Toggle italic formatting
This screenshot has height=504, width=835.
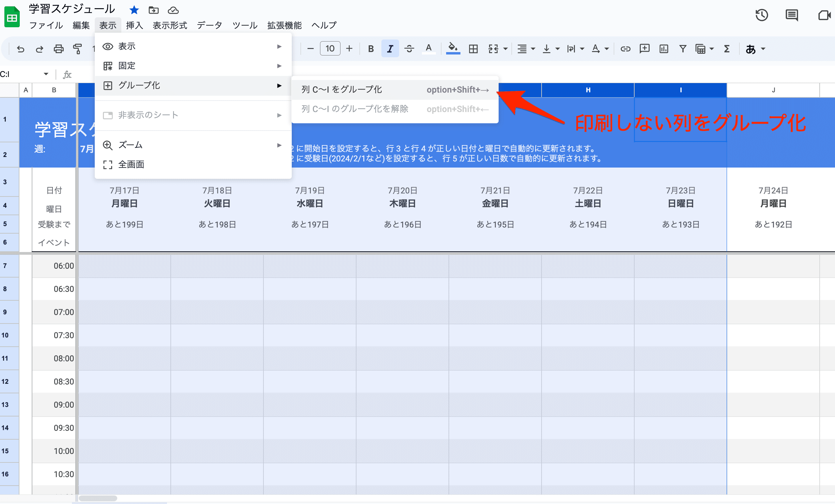[390, 49]
